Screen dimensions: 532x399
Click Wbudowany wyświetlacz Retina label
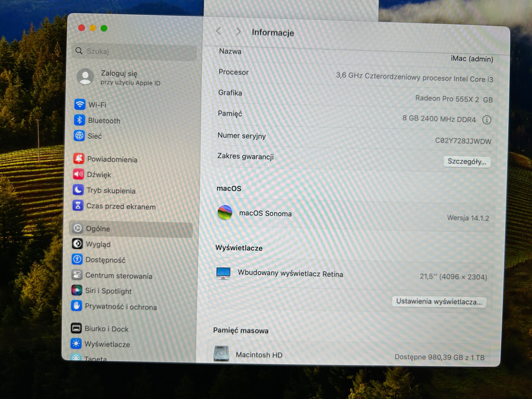coord(290,274)
